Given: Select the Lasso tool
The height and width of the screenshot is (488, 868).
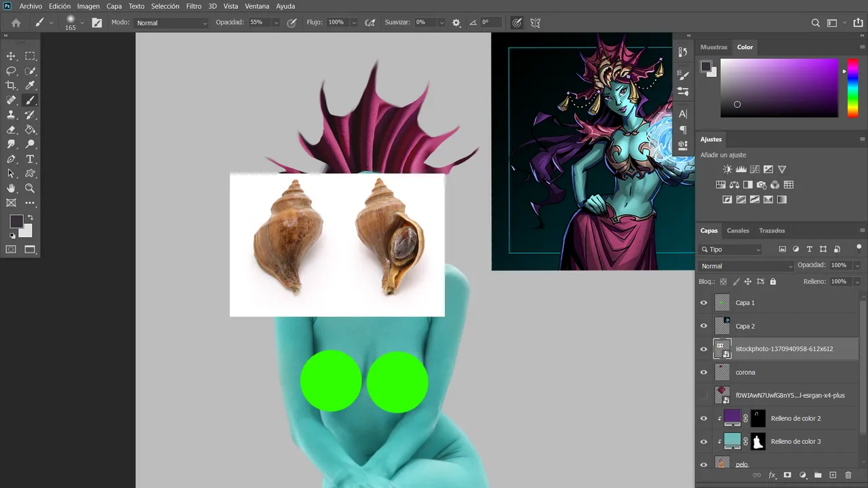Looking at the screenshot, I should coord(11,71).
